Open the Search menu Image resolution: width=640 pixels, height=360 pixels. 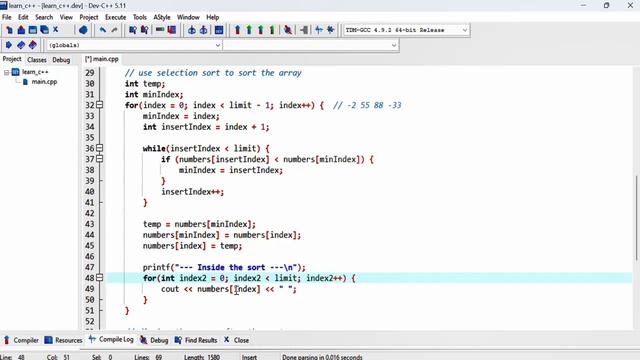click(x=44, y=17)
